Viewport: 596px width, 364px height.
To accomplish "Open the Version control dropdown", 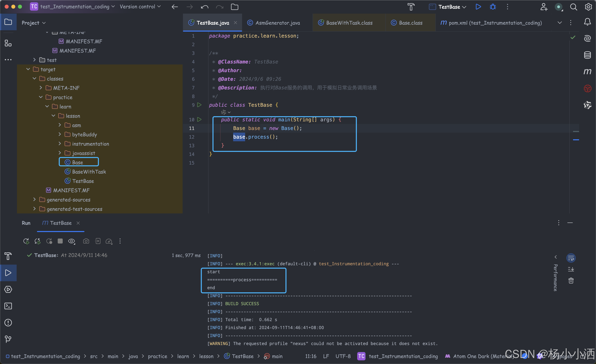I will [140, 7].
